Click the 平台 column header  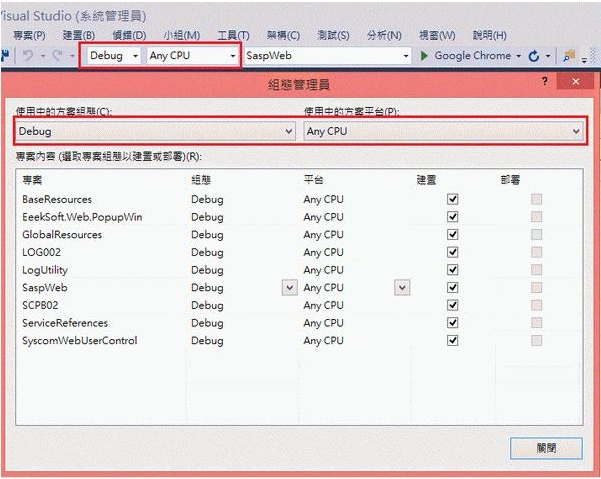(313, 180)
